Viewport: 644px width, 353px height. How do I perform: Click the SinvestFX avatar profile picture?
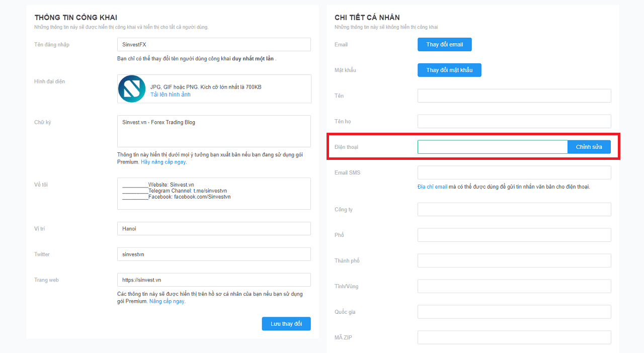[x=132, y=89]
